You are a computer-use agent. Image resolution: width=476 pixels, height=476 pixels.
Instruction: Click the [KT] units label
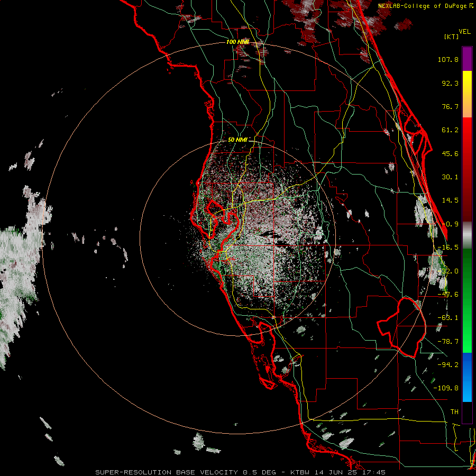pos(452,36)
